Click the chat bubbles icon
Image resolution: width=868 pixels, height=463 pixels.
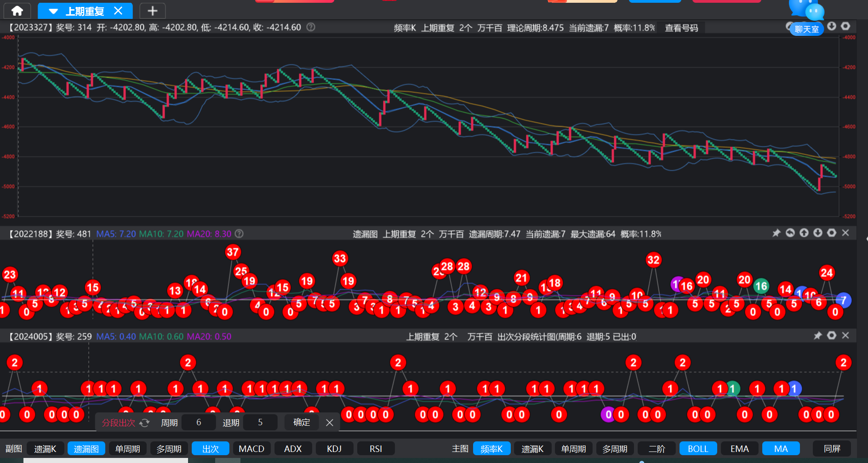(806, 9)
